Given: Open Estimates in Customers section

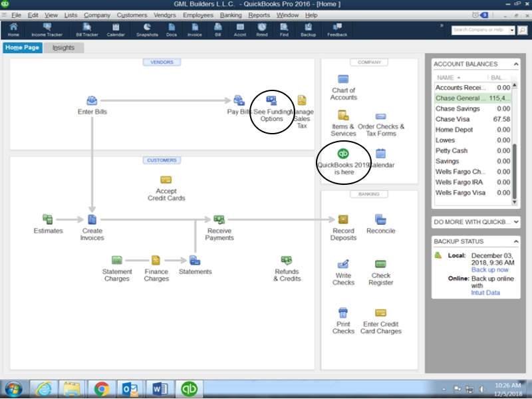Looking at the screenshot, I should click(x=48, y=224).
